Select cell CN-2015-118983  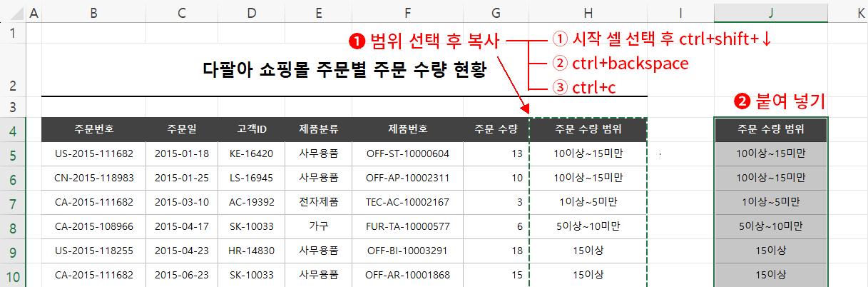[x=93, y=178]
